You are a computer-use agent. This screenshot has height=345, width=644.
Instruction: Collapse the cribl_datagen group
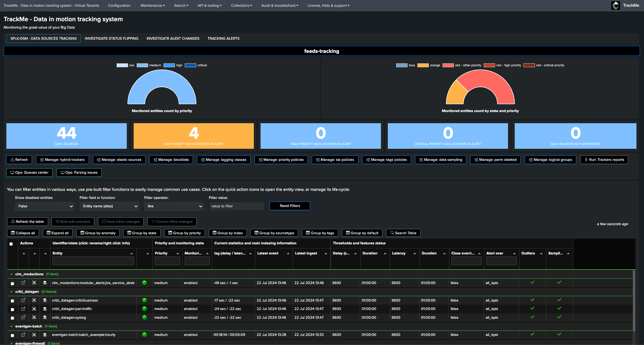(11, 292)
